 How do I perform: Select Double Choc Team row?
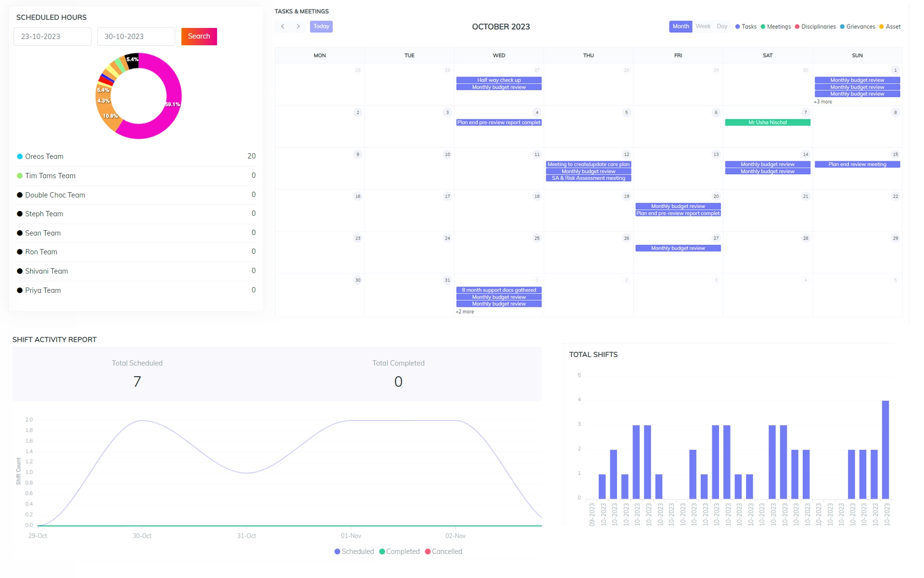point(136,195)
